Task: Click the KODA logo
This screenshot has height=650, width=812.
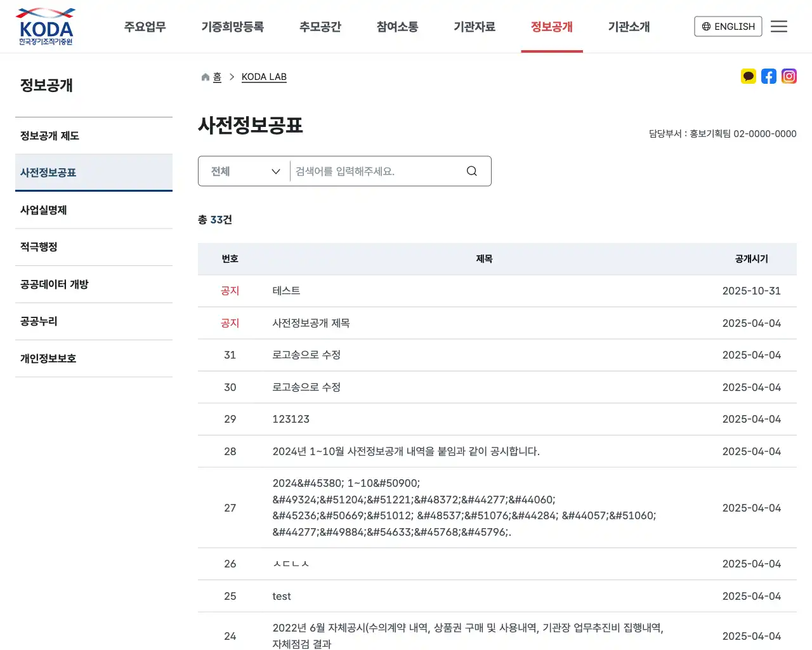Action: (x=45, y=26)
